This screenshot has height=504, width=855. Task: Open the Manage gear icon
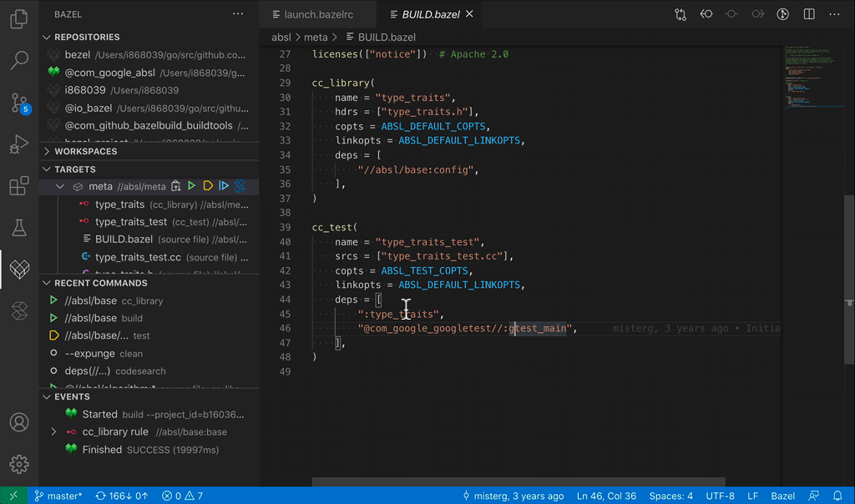[19, 464]
